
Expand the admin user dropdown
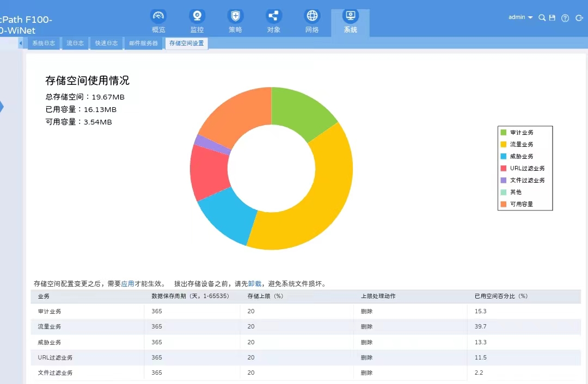520,17
